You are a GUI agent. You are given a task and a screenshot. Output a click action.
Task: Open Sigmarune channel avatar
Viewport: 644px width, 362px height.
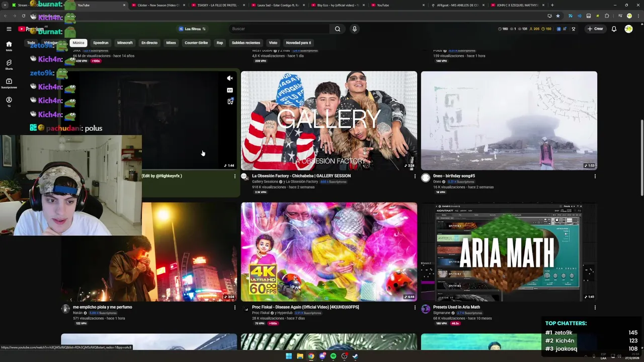(426, 309)
